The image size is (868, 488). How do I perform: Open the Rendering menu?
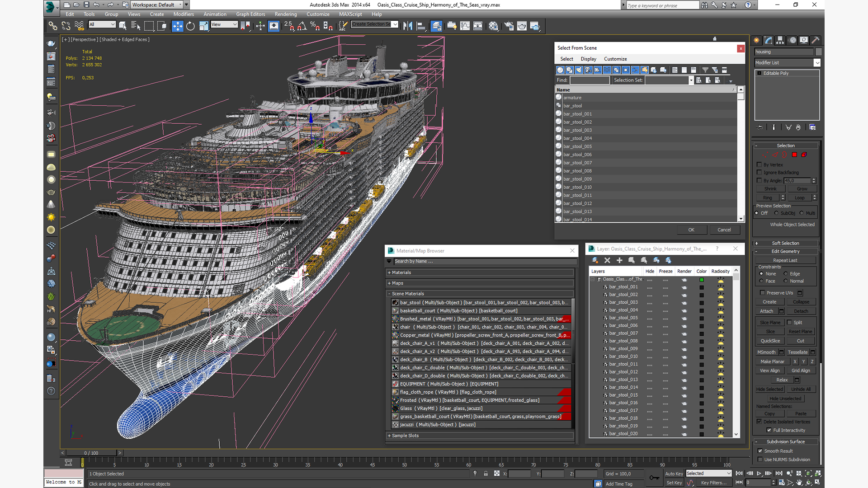pos(286,14)
